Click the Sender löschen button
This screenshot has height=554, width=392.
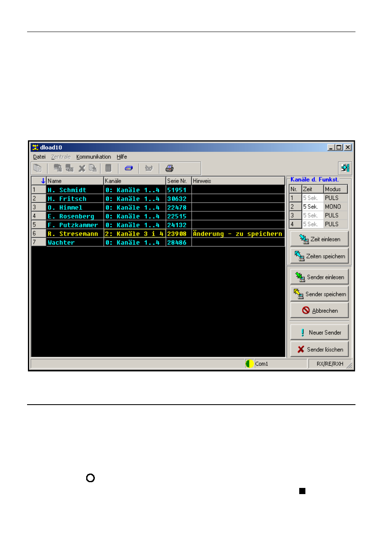319,349
